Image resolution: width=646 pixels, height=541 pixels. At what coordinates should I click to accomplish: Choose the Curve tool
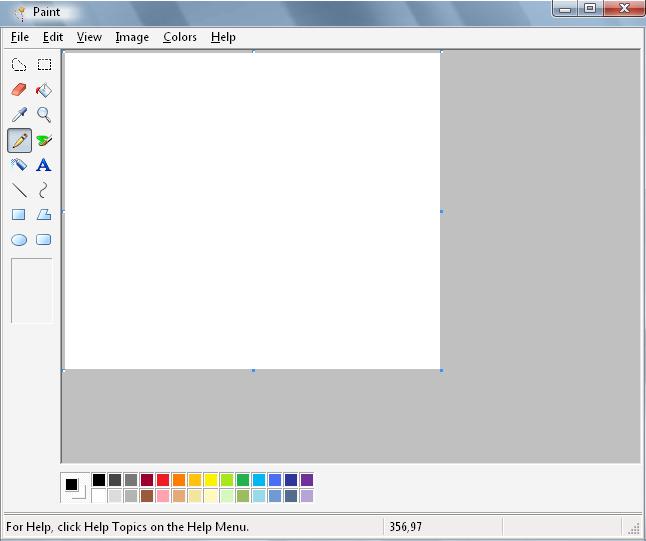coord(43,190)
